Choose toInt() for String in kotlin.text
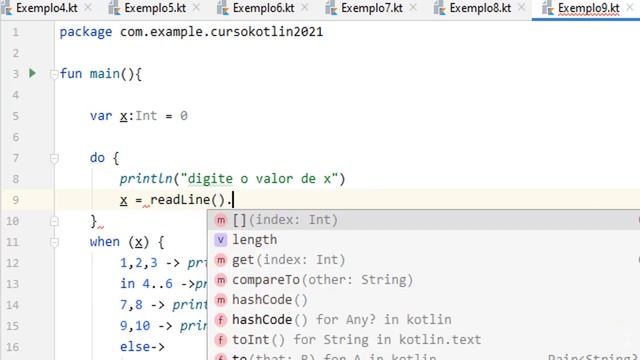 click(x=424, y=340)
